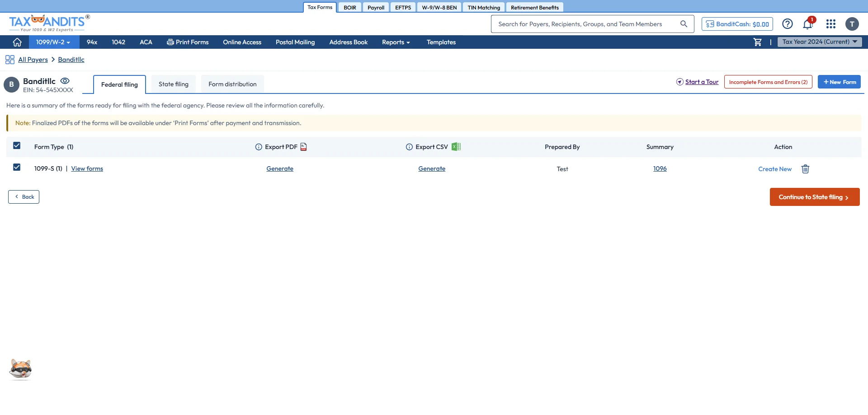
Task: Open Postal Mailing in navigation
Action: pyautogui.click(x=295, y=42)
